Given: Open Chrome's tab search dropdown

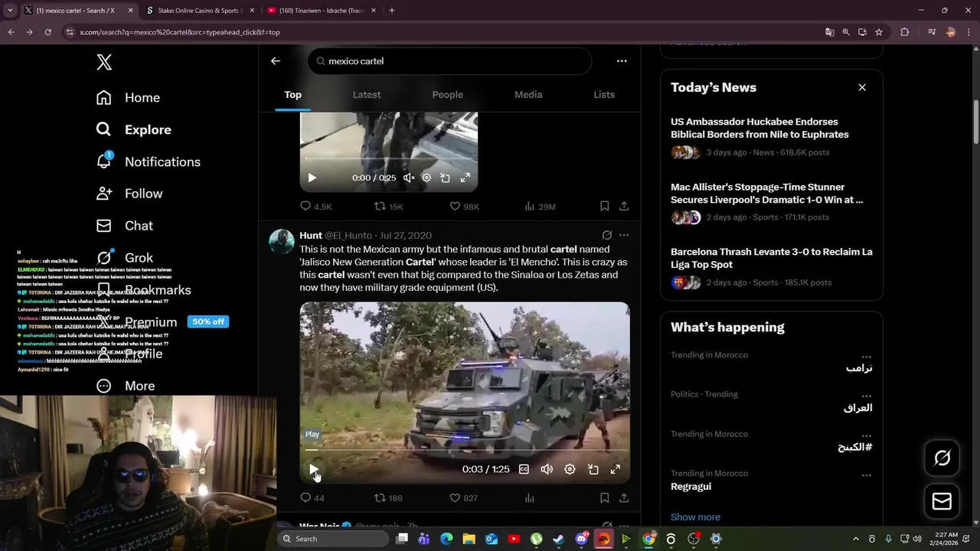Looking at the screenshot, I should [x=10, y=11].
